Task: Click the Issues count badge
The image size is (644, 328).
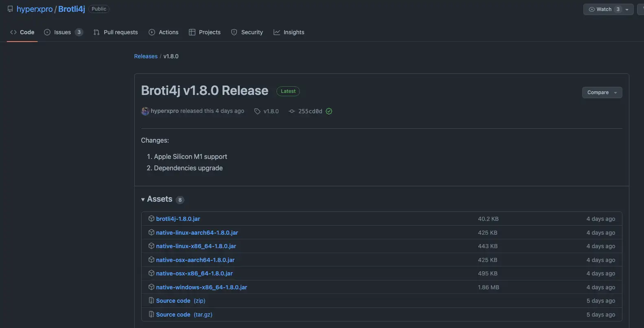Action: [x=79, y=32]
